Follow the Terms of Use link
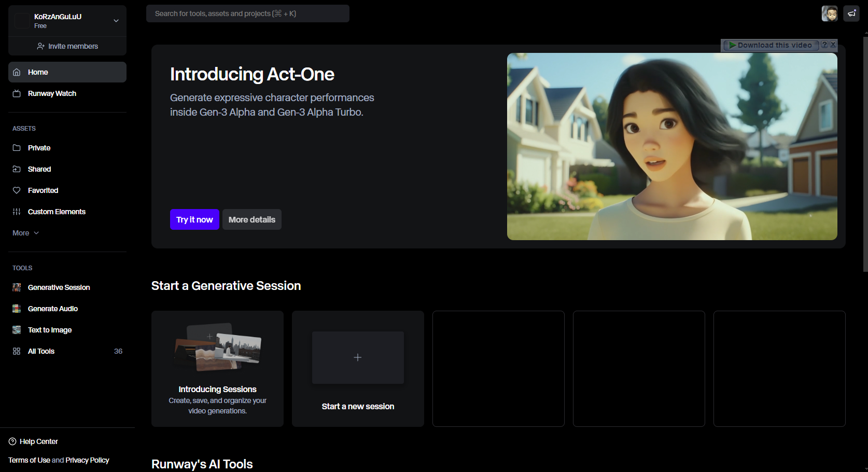 pyautogui.click(x=29, y=460)
